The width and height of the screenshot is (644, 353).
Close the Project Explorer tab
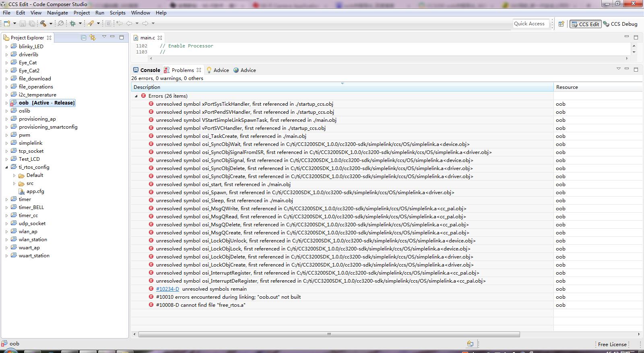coord(49,37)
